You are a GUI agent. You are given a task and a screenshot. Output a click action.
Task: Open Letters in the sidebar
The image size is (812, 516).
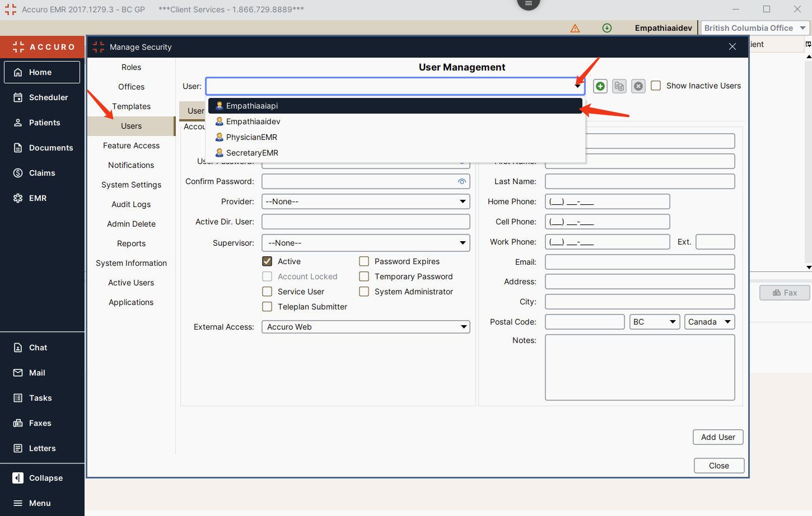pos(42,448)
